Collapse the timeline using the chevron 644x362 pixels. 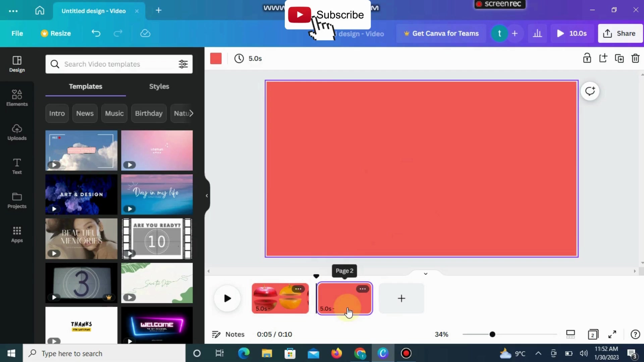tap(426, 274)
